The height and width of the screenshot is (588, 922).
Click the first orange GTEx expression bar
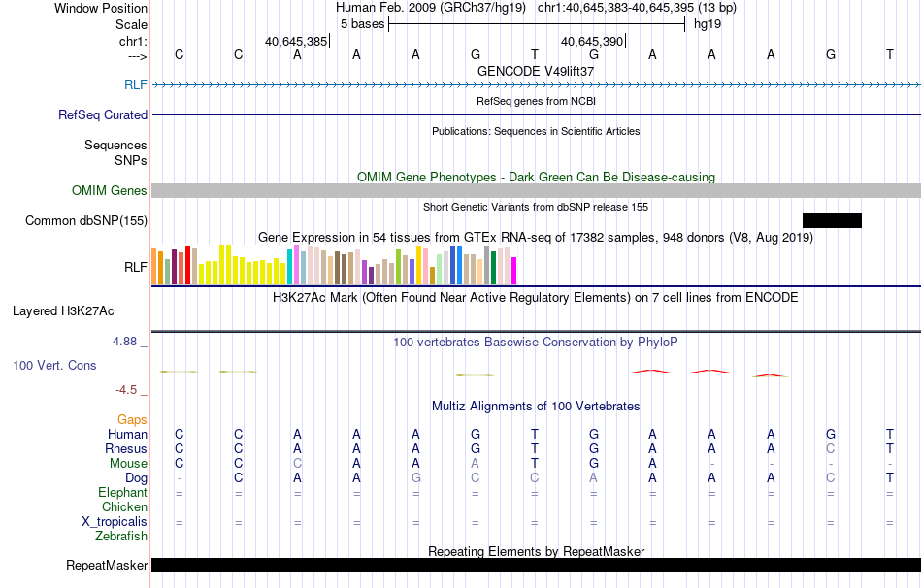(154, 267)
